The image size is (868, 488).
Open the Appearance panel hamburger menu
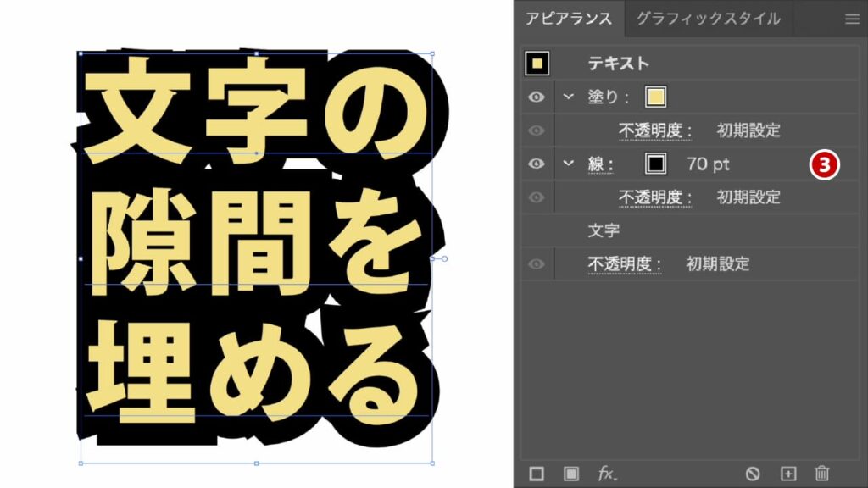point(852,19)
